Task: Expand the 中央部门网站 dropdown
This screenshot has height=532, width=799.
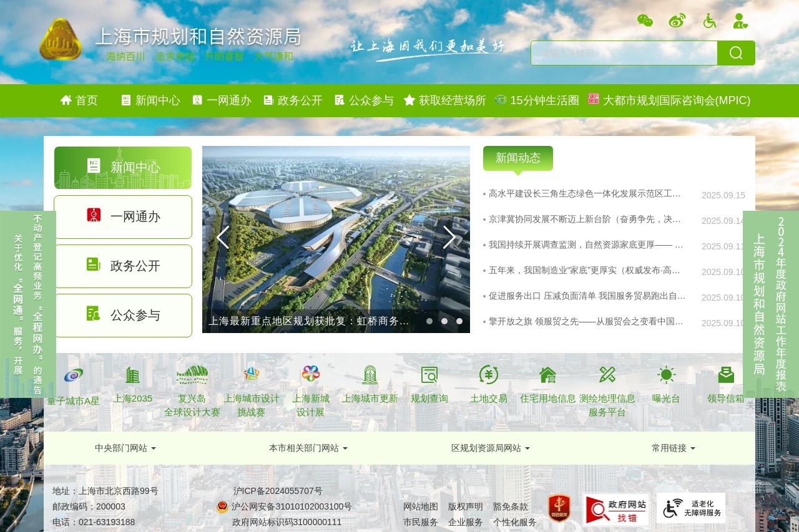Action: tap(125, 448)
